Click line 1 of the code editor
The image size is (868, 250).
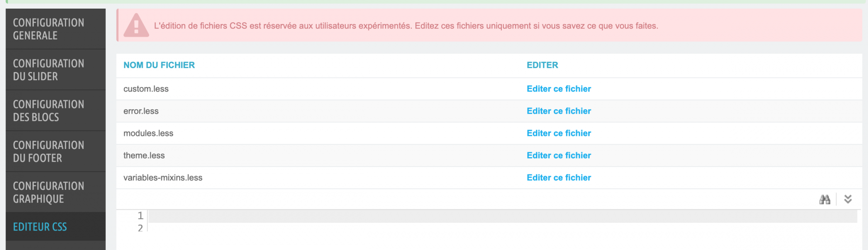[x=503, y=216]
